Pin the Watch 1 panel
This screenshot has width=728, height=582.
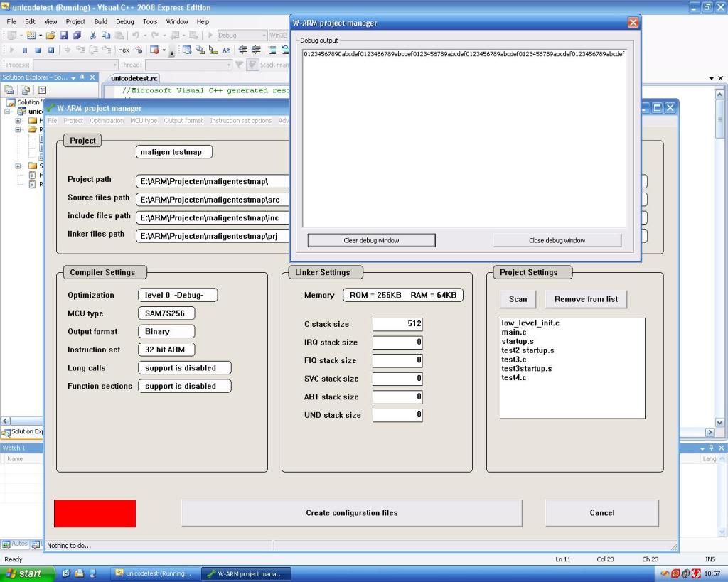point(711,448)
